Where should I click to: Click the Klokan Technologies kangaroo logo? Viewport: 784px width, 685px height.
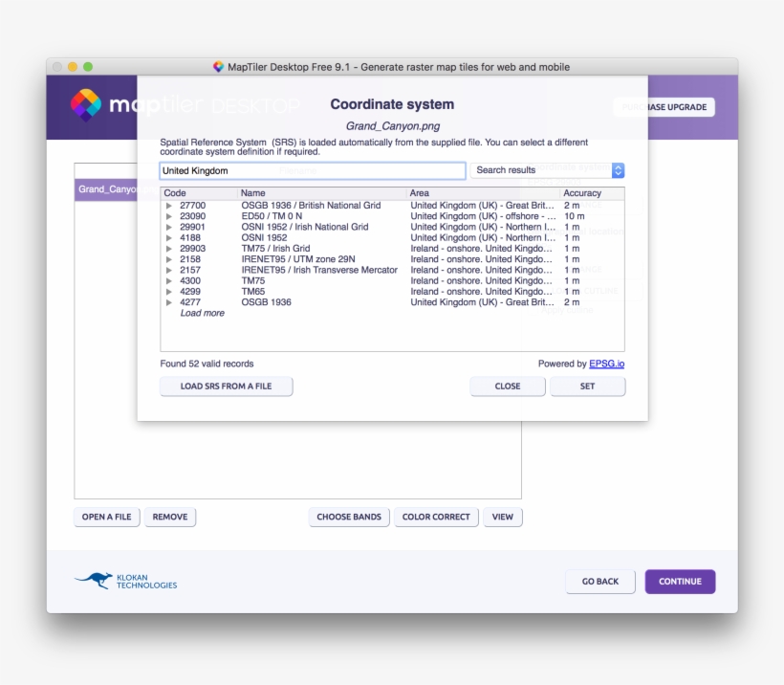point(94,581)
